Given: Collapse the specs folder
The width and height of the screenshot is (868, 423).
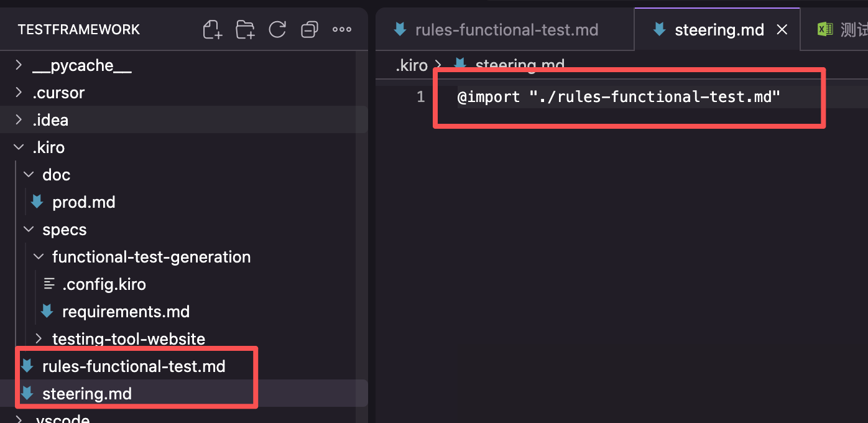Looking at the screenshot, I should coord(29,230).
